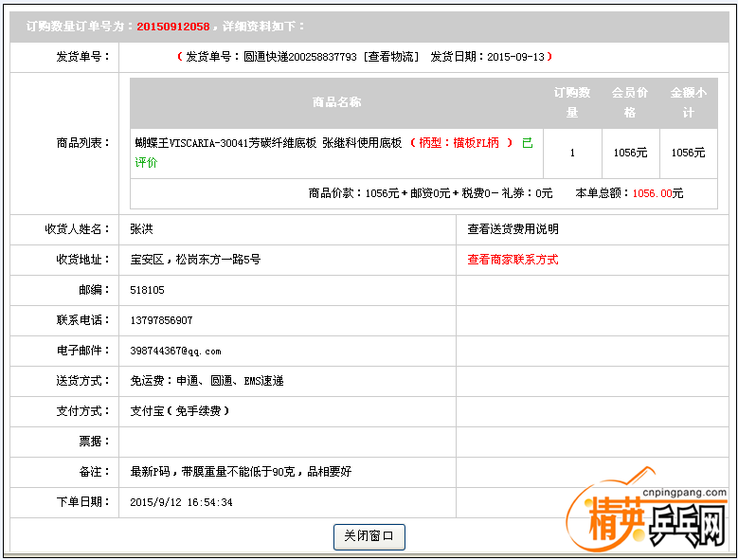
Task: Open the 查看物流 tracking link
Action: (x=391, y=57)
